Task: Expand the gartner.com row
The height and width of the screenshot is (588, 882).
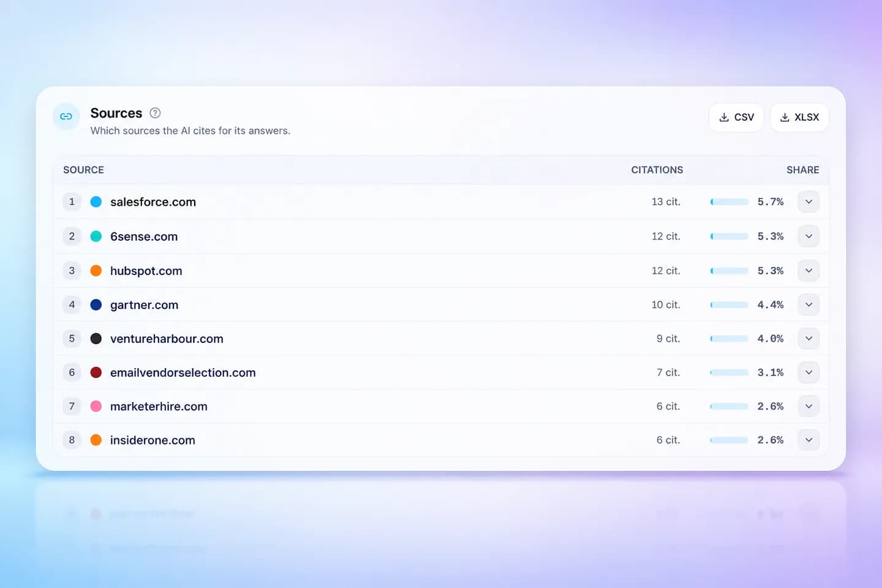Action: pos(809,304)
